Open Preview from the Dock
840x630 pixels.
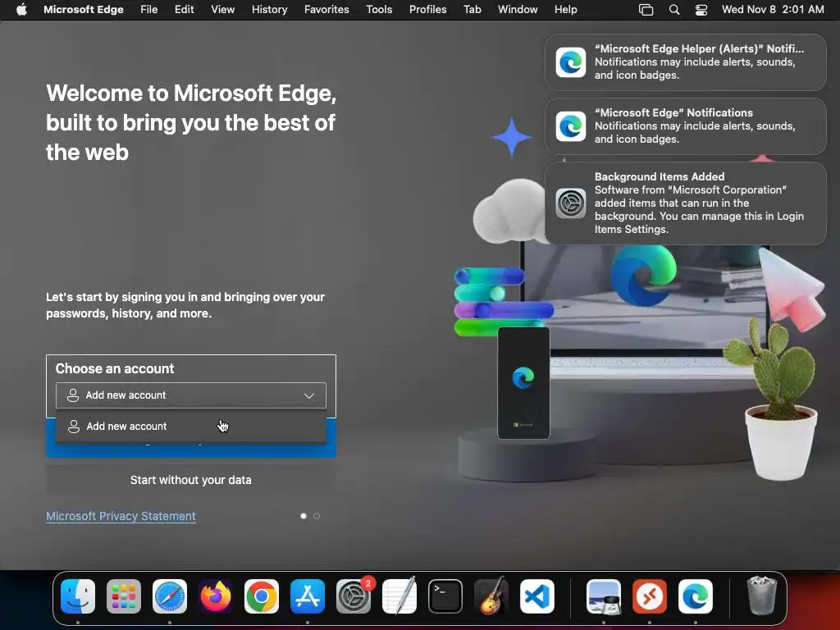pyautogui.click(x=604, y=596)
